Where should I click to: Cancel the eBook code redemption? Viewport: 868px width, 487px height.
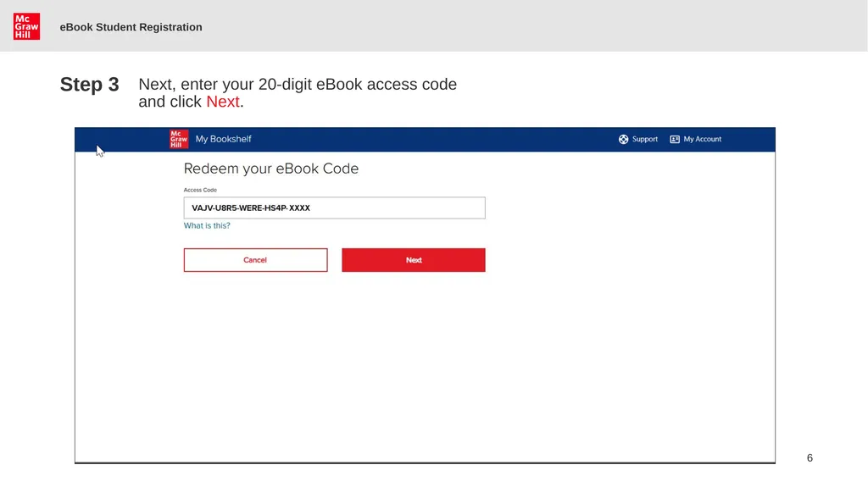click(x=255, y=260)
